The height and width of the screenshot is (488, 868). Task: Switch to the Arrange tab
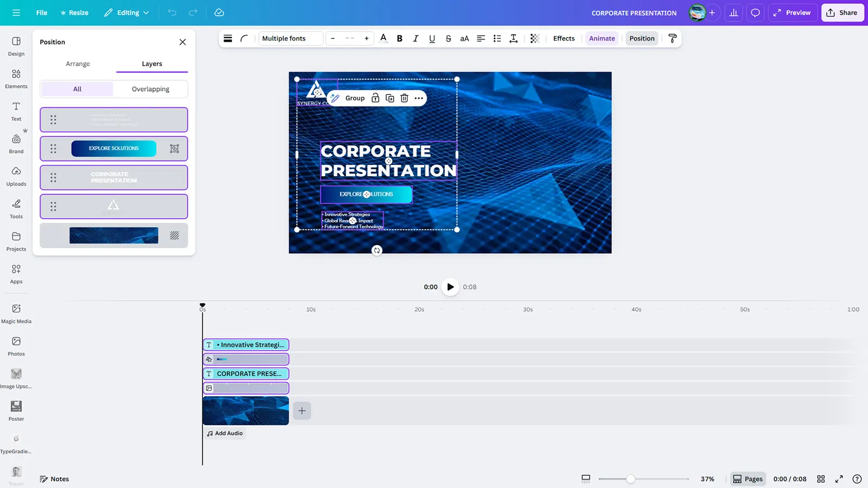[78, 64]
